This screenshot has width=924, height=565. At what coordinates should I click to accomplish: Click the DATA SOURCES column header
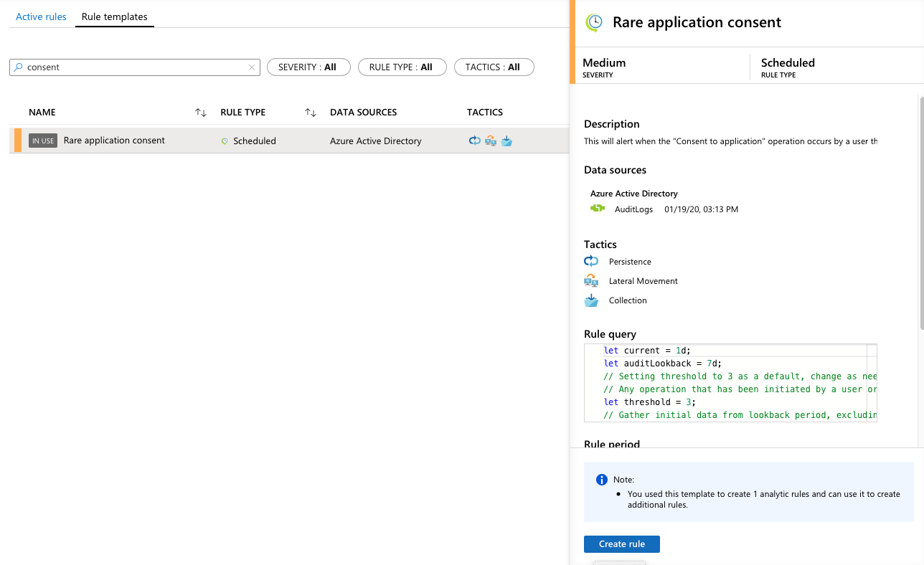(x=363, y=113)
